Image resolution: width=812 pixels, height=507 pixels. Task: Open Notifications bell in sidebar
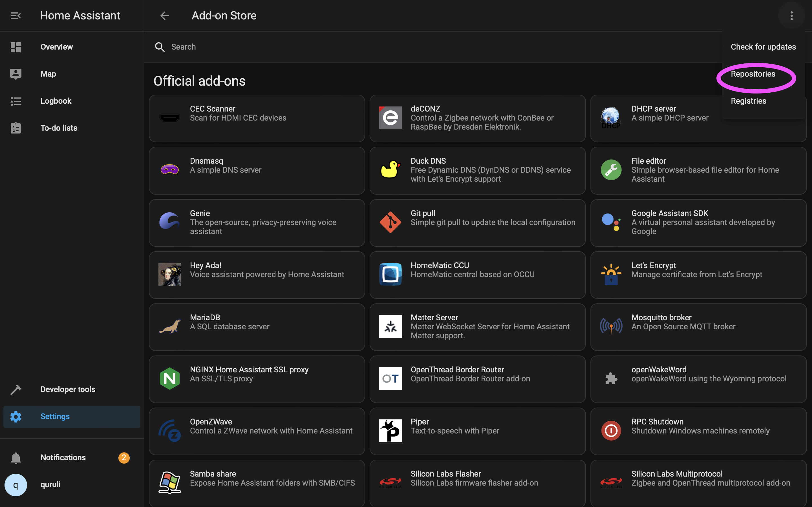point(16,458)
